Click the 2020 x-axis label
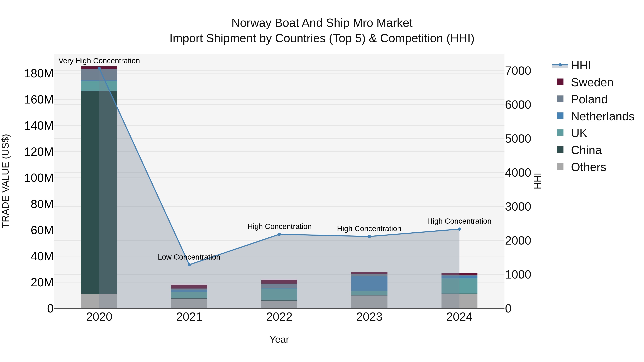644x362 pixels. 99,317
